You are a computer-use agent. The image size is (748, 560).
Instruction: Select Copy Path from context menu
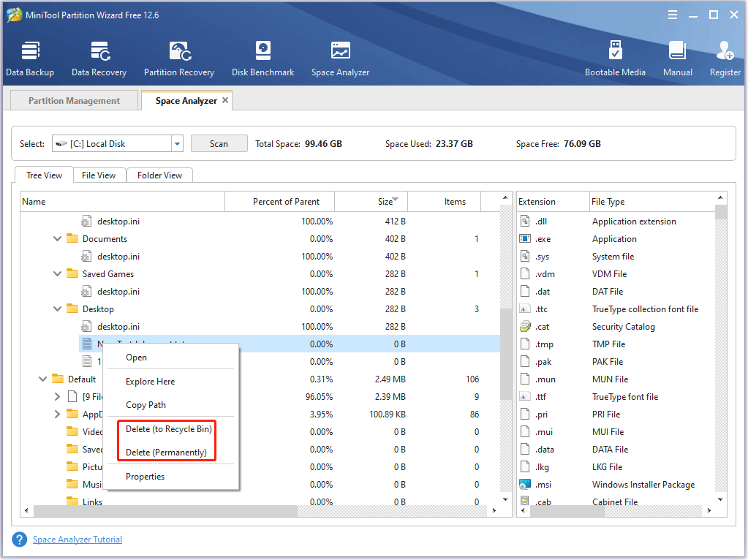tap(146, 405)
